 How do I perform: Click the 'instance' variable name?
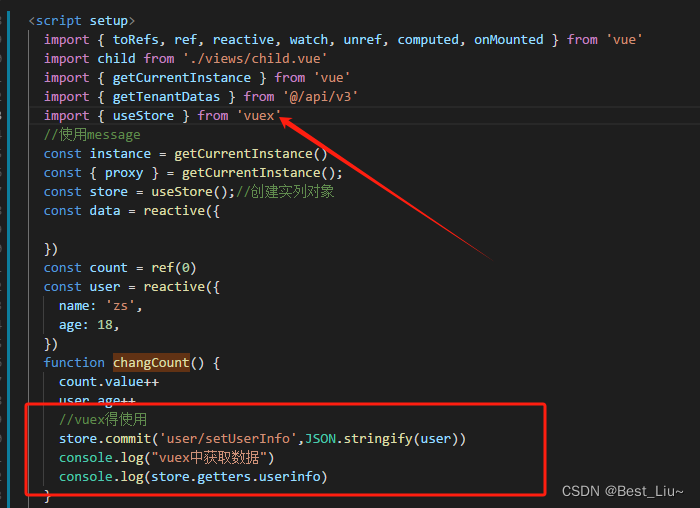tap(121, 154)
